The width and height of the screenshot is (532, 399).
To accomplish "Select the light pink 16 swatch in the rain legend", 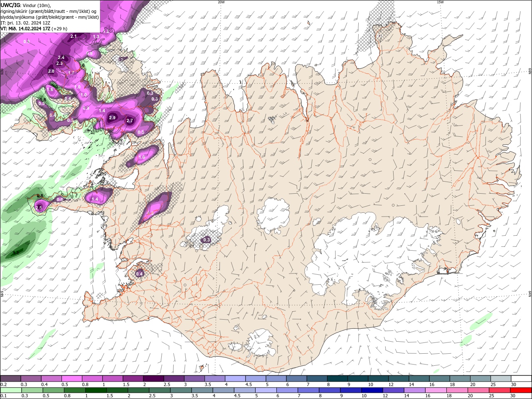I will [436, 390].
